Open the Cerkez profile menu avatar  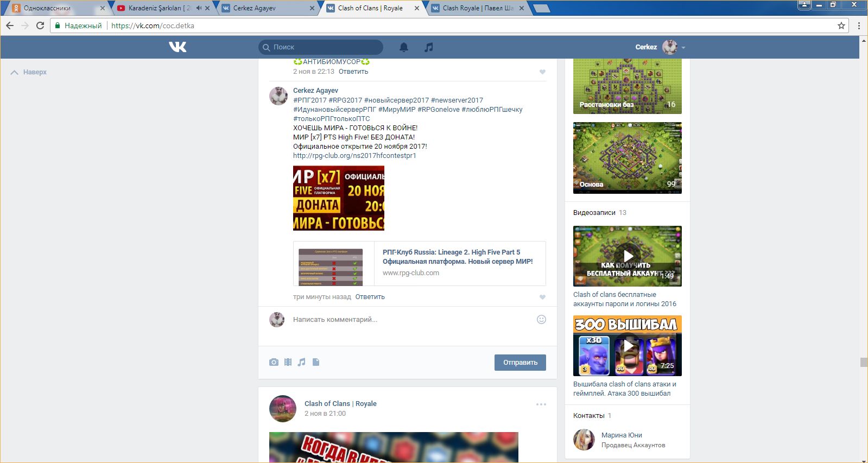click(x=670, y=47)
